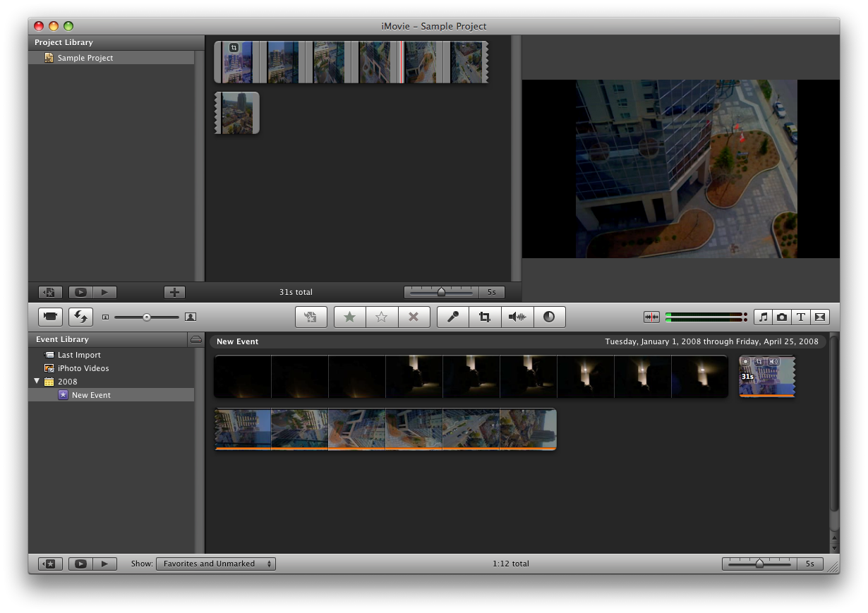
Task: Select the city buildings event filmstrip
Action: 385,429
